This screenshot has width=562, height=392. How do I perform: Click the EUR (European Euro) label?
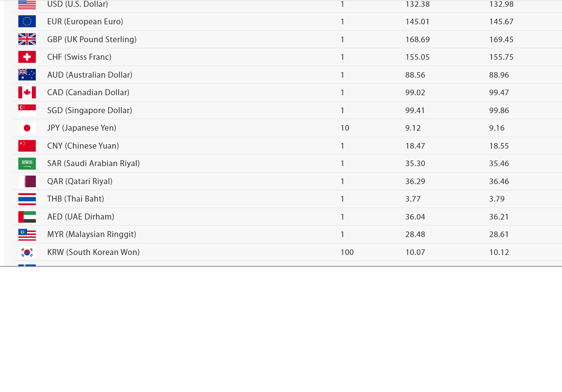click(85, 22)
